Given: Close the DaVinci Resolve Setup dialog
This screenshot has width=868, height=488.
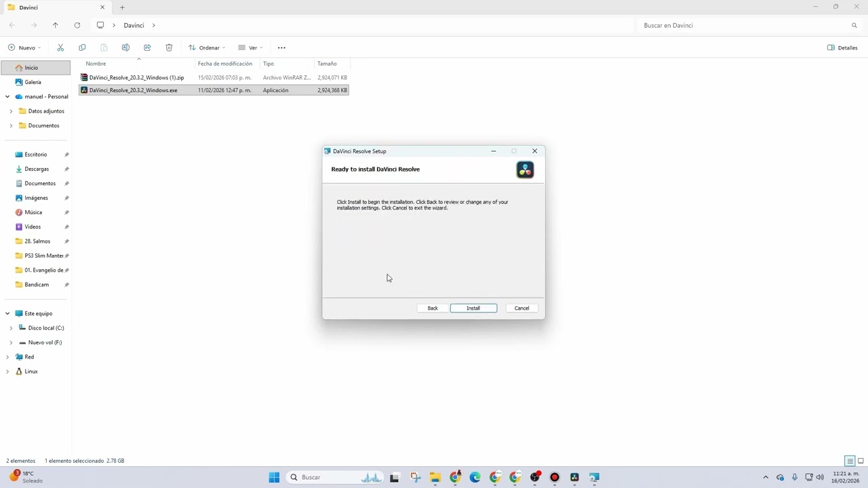Looking at the screenshot, I should (x=534, y=151).
